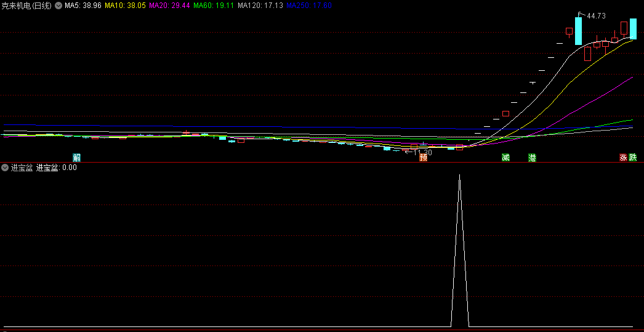The width and height of the screenshot is (644, 332).
Task: Select the MA120: 17.13 label
Action: pyautogui.click(x=260, y=6)
